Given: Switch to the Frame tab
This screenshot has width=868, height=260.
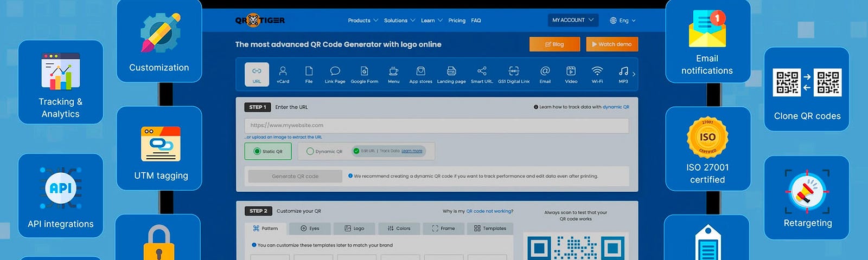Looking at the screenshot, I should coord(443,228).
